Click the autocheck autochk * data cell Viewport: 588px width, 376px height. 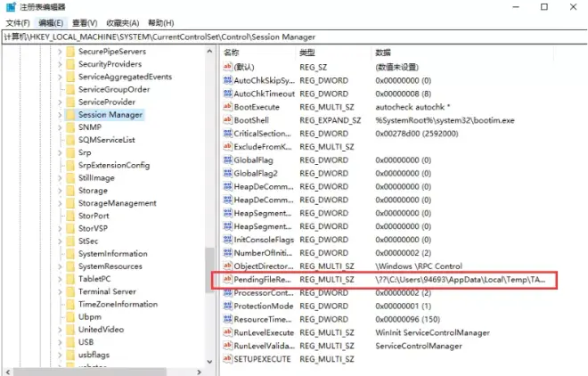click(x=412, y=107)
